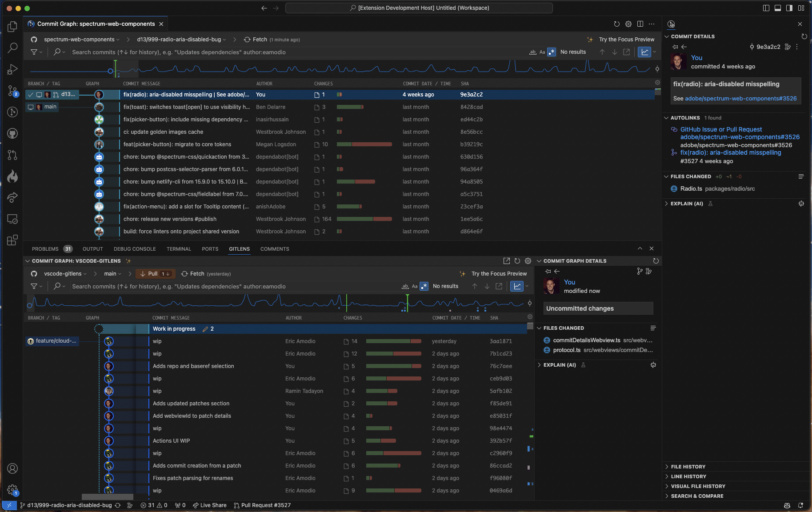
Task: Collapse the Autolinks section
Action: [x=685, y=118]
